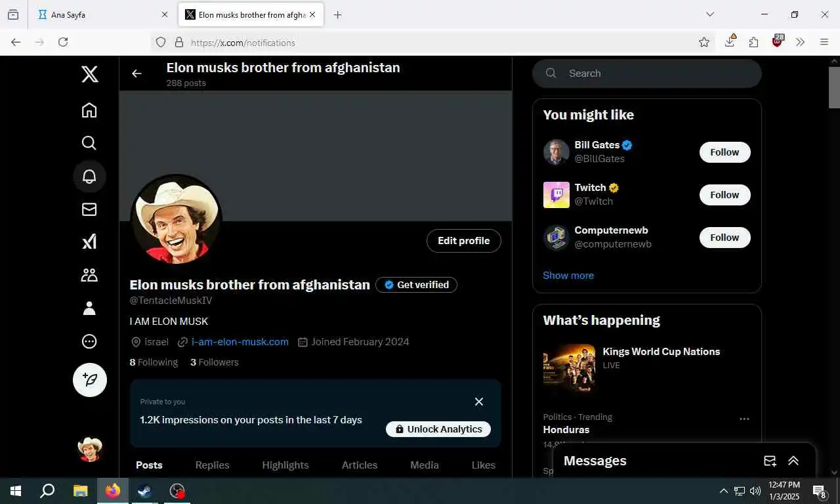Screen dimensions: 840x504
Task: Open Notifications bell icon
Action: coord(89,177)
